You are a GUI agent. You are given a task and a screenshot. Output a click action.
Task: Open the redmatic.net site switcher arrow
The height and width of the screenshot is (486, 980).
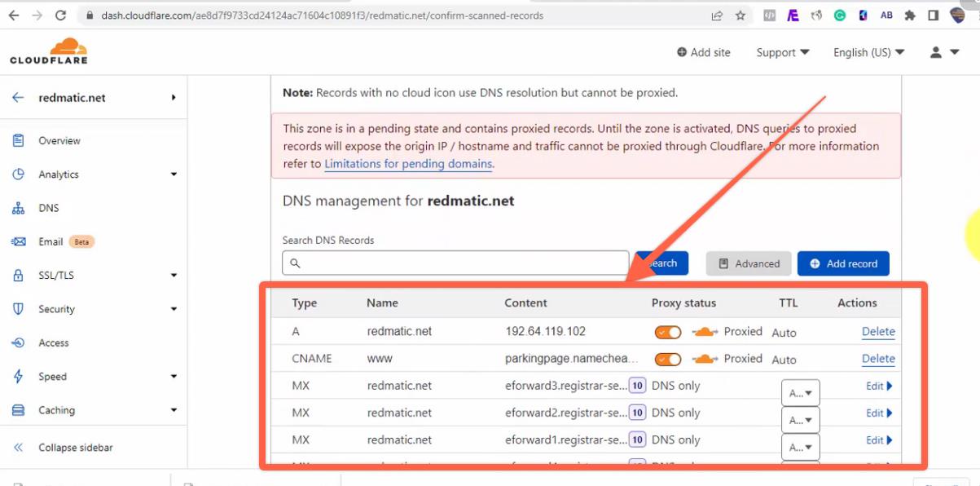point(174,97)
